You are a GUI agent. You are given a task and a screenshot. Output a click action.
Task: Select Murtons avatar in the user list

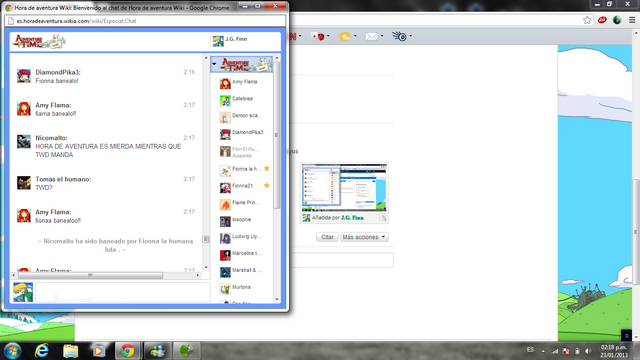225,289
